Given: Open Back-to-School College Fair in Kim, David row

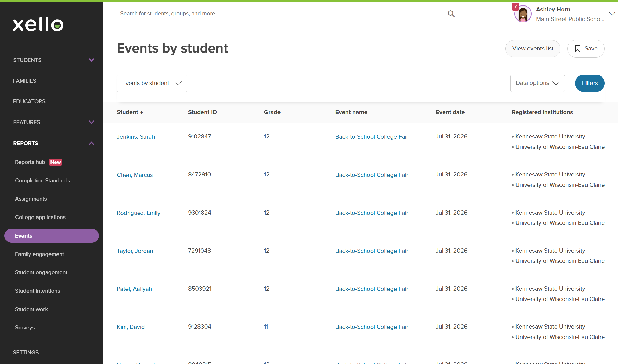Looking at the screenshot, I should [372, 327].
